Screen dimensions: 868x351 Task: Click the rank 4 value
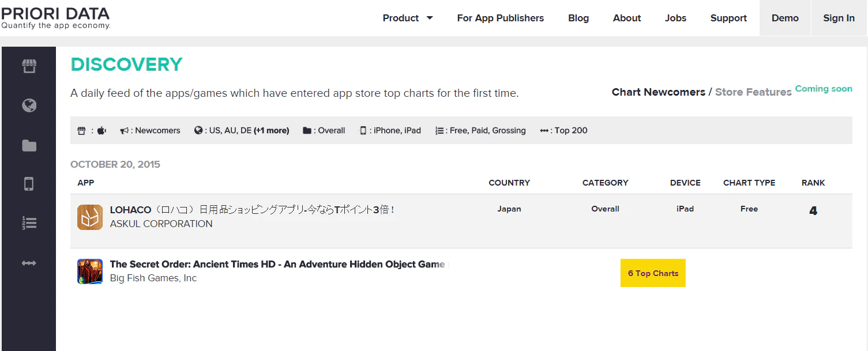(813, 211)
